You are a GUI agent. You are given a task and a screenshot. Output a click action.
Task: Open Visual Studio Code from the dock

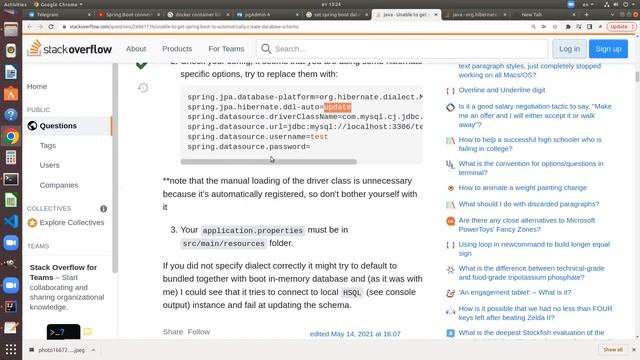click(11, 221)
